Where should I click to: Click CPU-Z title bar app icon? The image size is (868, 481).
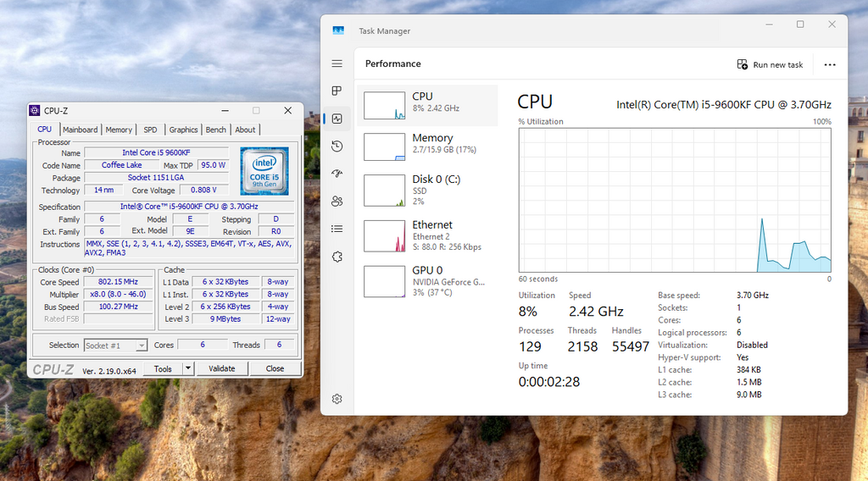(35, 111)
